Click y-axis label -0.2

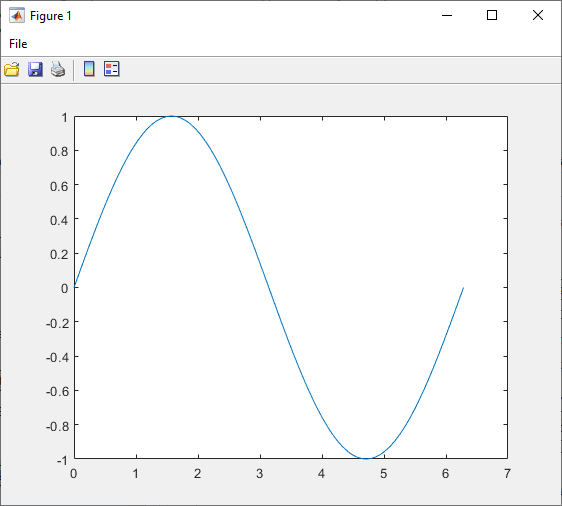(x=57, y=323)
